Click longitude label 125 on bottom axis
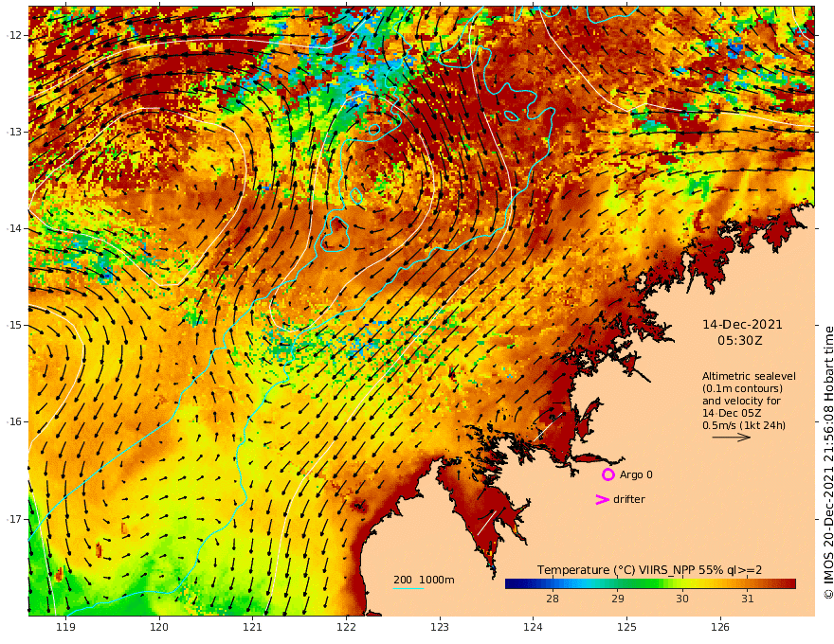 click(x=626, y=627)
